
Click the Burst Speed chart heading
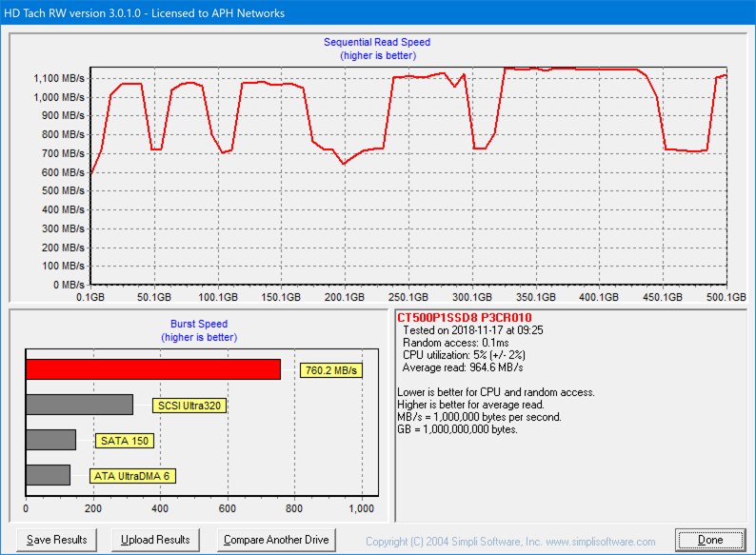pyautogui.click(x=199, y=324)
